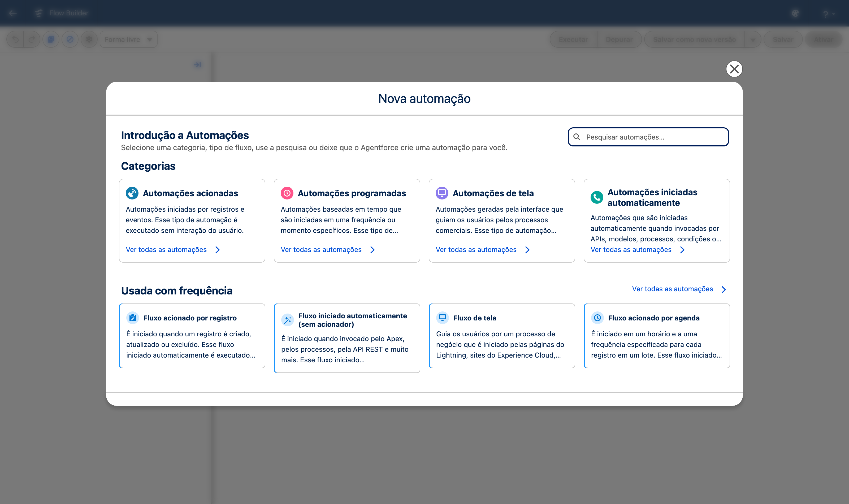
Task: Select Fluxo iniciado automaticamente (sem acionador) title
Action: [353, 320]
